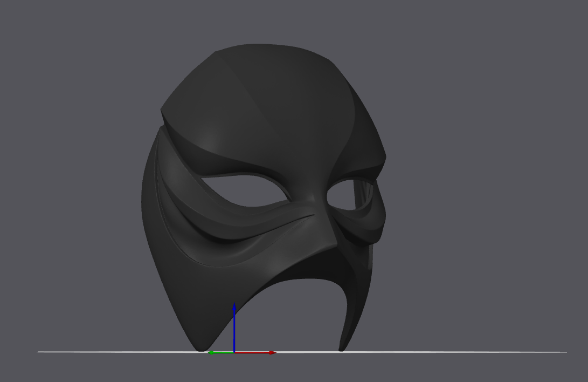Select the smaller eye opening of the mask
Viewport: 588px width, 382px height.
coord(349,194)
